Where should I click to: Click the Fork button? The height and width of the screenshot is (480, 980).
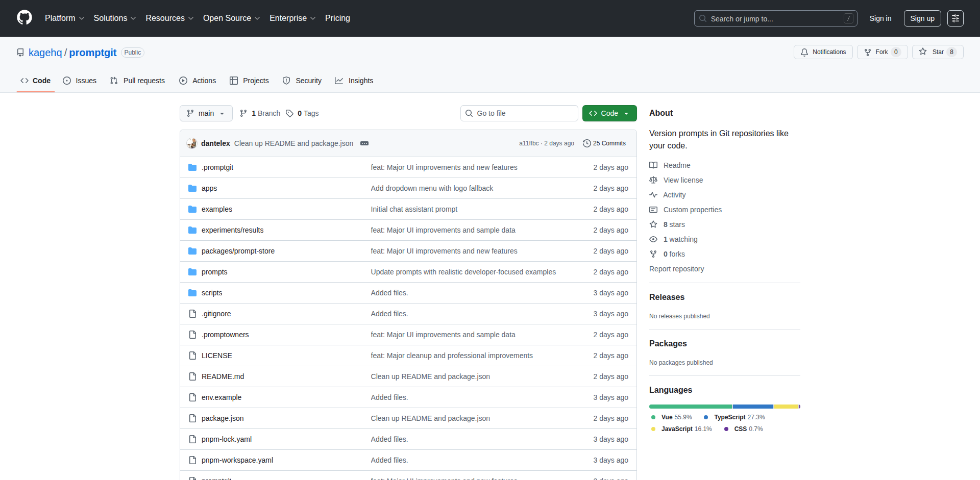pyautogui.click(x=882, y=52)
